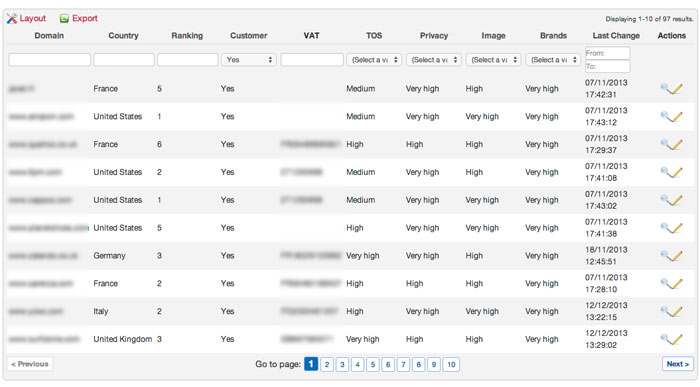
Task: Click the Next > button
Action: coord(678,364)
